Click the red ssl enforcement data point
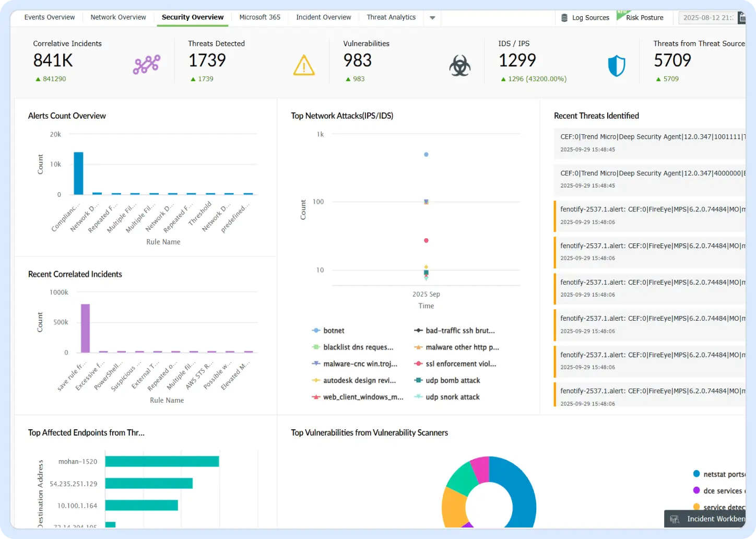 coord(426,241)
